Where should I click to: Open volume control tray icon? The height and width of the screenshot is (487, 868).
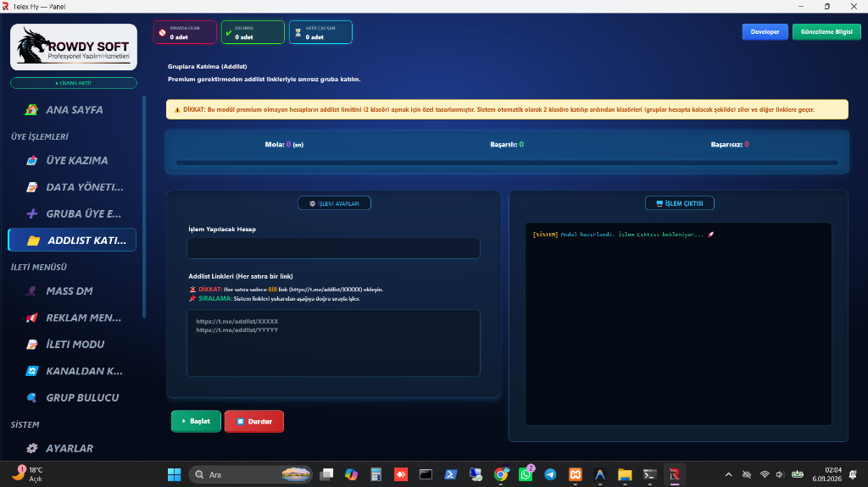coord(780,475)
